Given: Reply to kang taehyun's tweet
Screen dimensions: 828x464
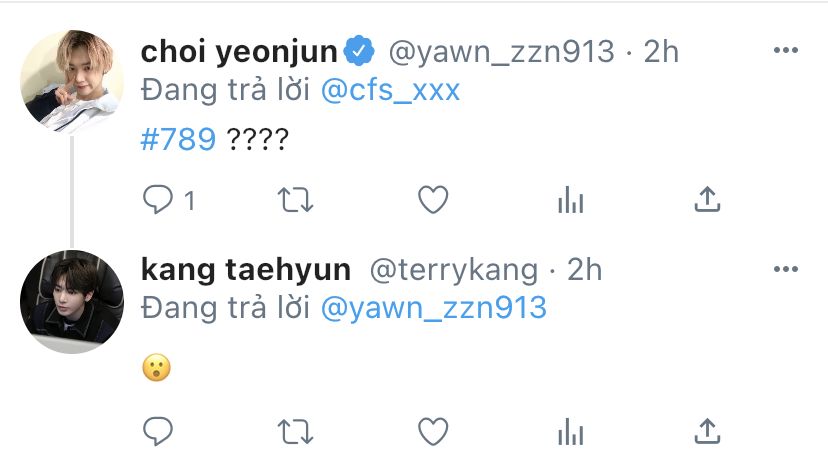Looking at the screenshot, I should 159,432.
